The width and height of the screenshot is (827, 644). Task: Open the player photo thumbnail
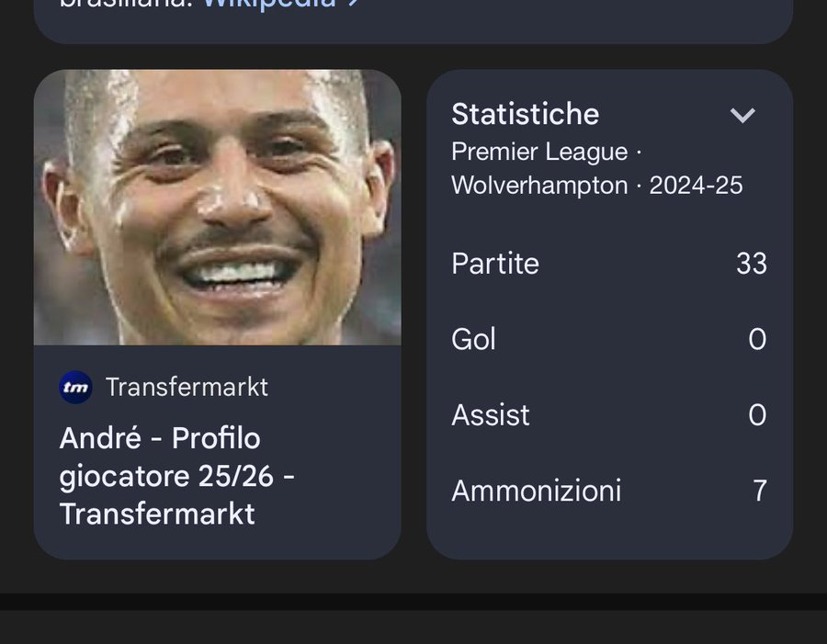pos(217,208)
